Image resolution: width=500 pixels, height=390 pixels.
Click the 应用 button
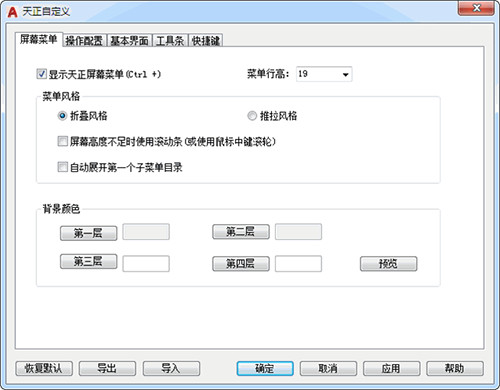[x=392, y=369]
